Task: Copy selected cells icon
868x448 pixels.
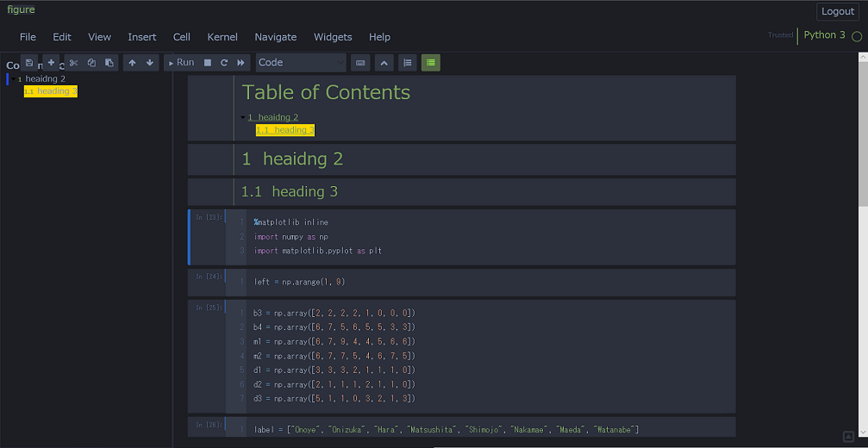Action: (x=91, y=63)
